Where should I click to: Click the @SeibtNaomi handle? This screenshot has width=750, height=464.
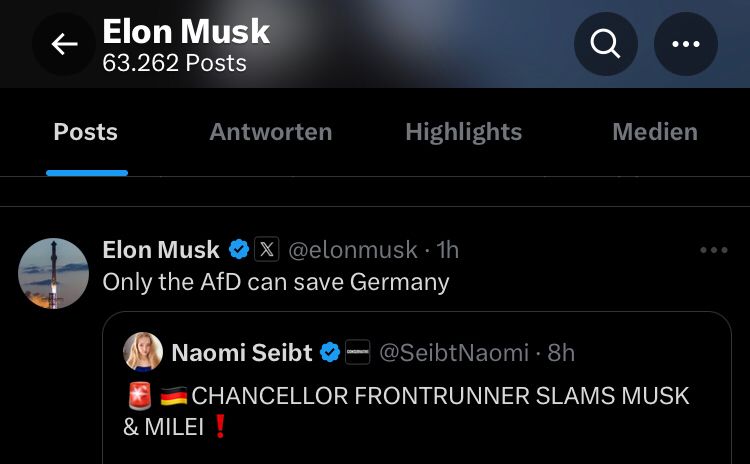[453, 352]
